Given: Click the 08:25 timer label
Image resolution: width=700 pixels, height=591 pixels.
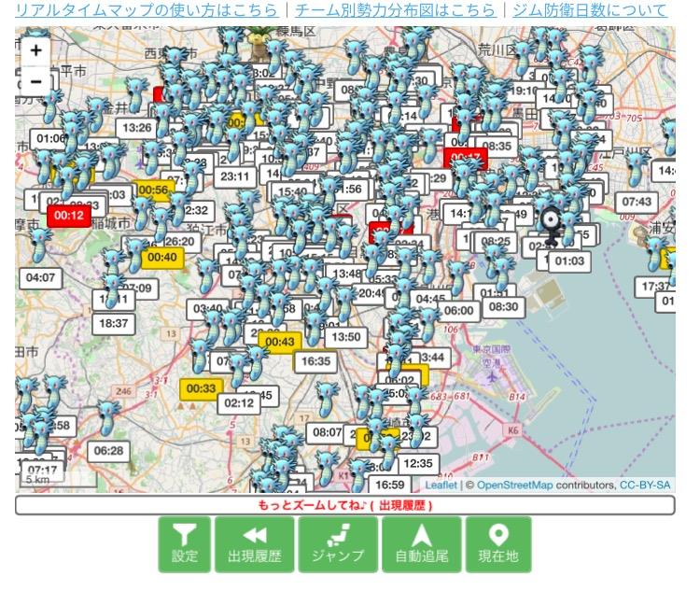Looking at the screenshot, I should click(496, 242).
